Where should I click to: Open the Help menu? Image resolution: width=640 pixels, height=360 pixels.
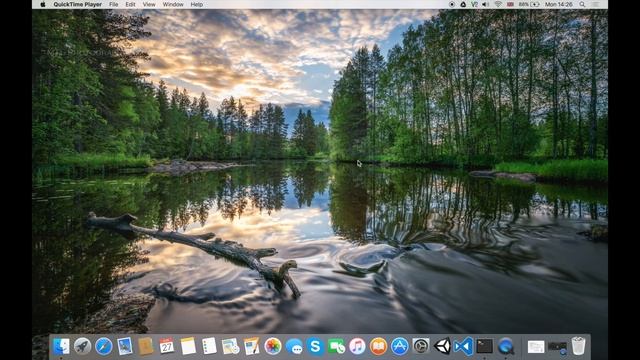(x=197, y=4)
